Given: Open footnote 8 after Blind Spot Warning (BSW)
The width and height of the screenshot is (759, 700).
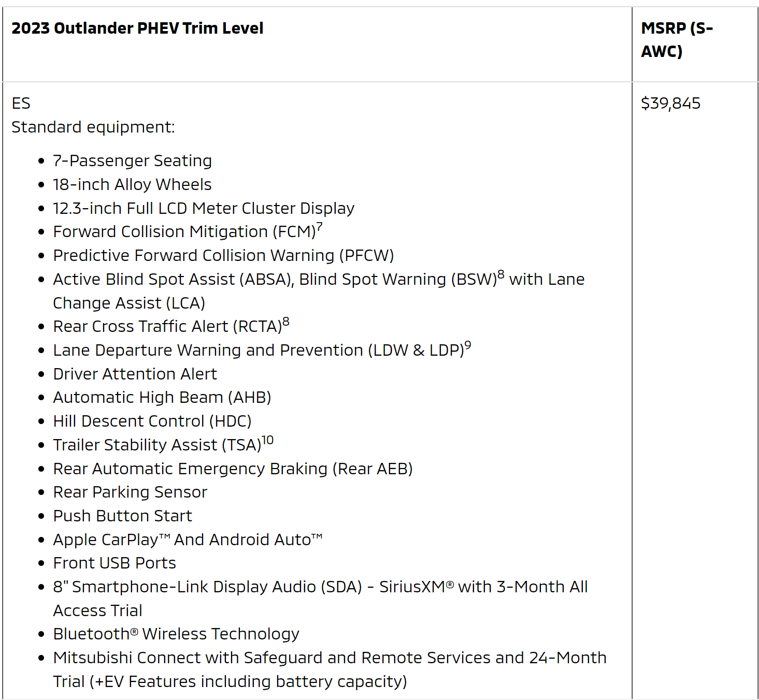Looking at the screenshot, I should tap(501, 274).
